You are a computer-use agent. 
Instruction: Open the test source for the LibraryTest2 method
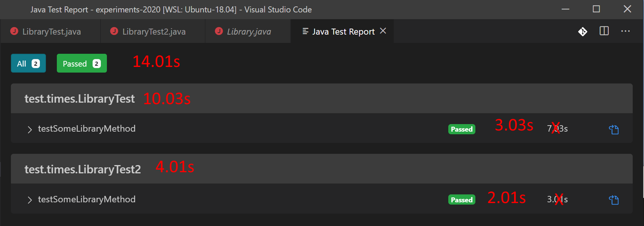(x=614, y=200)
